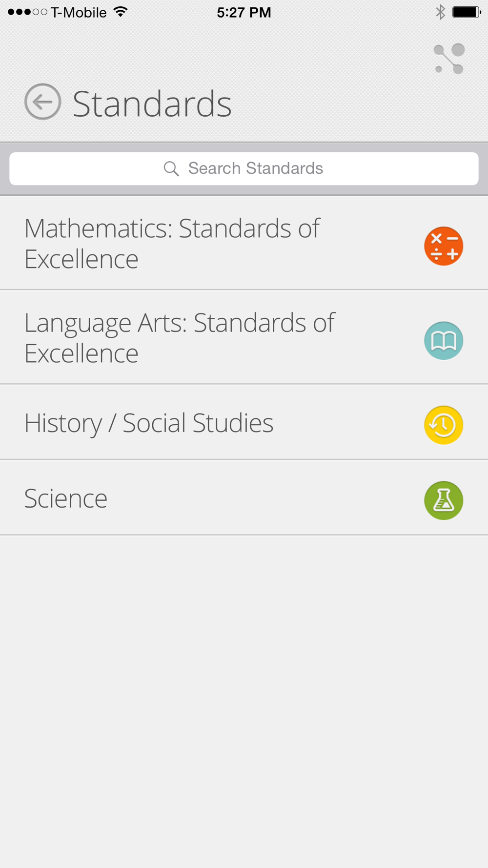Image resolution: width=488 pixels, height=868 pixels.
Task: Tap the back arrow icon
Action: [43, 102]
